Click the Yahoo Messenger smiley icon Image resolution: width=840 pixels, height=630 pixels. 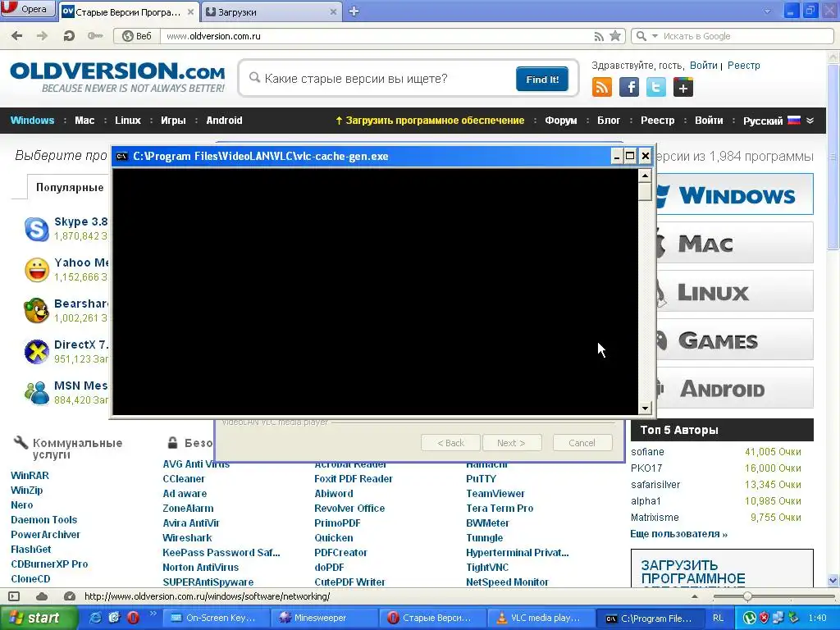click(x=37, y=270)
